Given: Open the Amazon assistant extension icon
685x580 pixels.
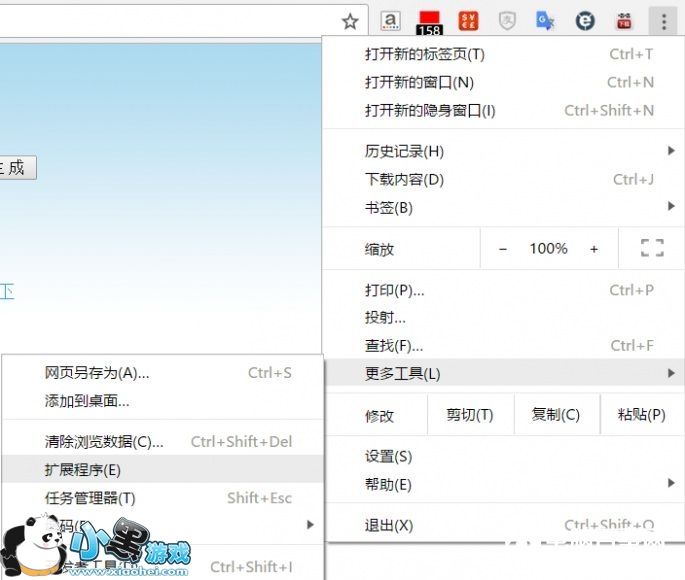Looking at the screenshot, I should [391, 21].
